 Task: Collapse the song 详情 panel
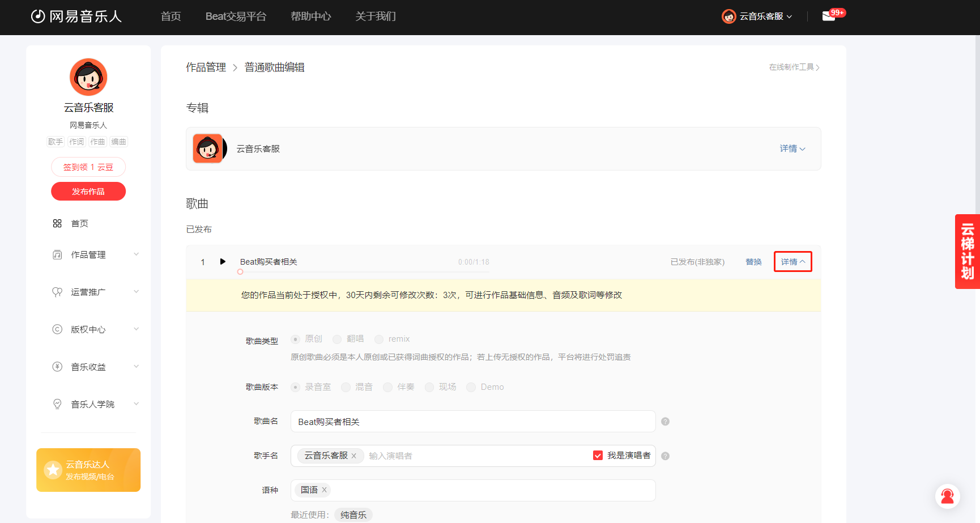pyautogui.click(x=792, y=262)
